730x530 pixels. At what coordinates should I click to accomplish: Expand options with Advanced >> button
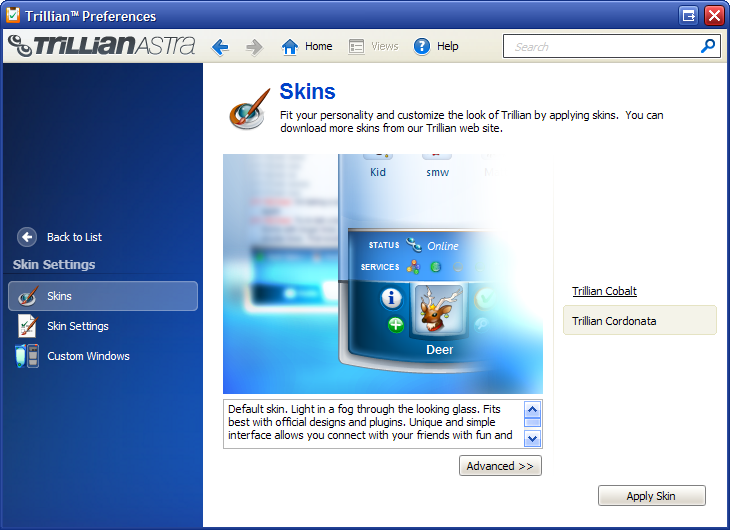pyautogui.click(x=500, y=466)
